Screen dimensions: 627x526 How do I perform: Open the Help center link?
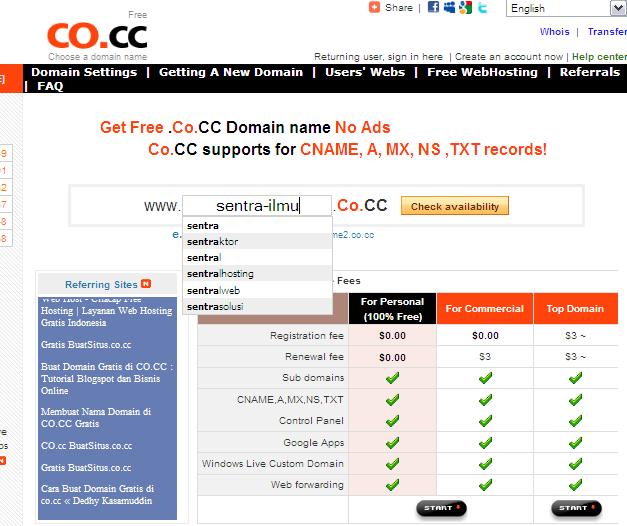599,57
